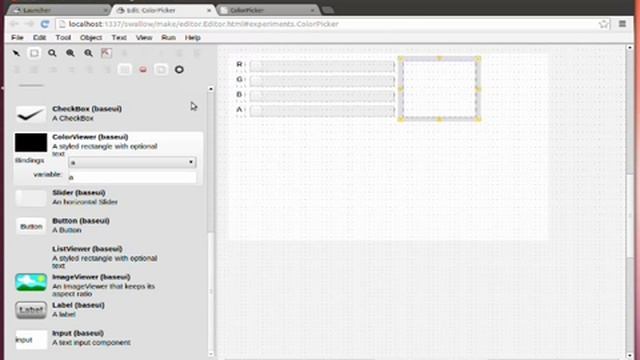Select the Edit: ColorPicker browser tab

(164, 10)
